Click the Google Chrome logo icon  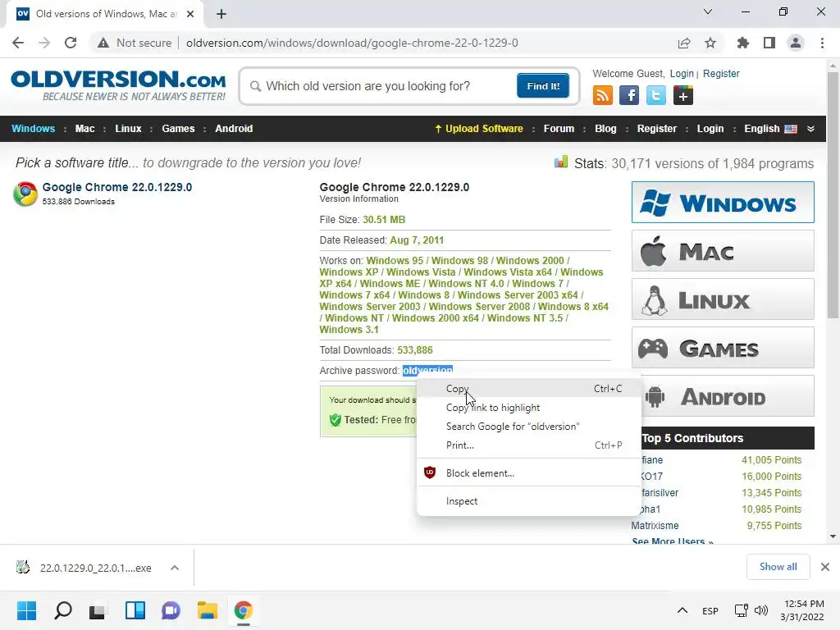click(x=25, y=194)
